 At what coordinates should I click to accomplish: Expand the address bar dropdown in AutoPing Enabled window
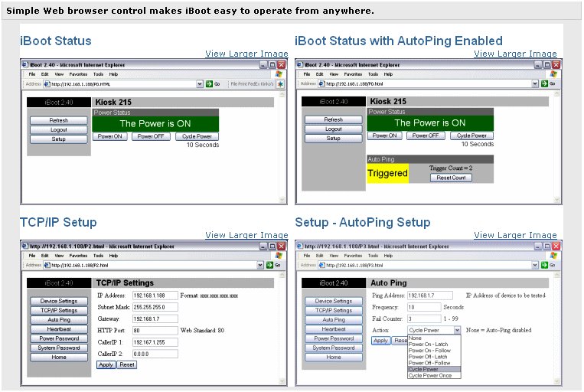(x=535, y=84)
